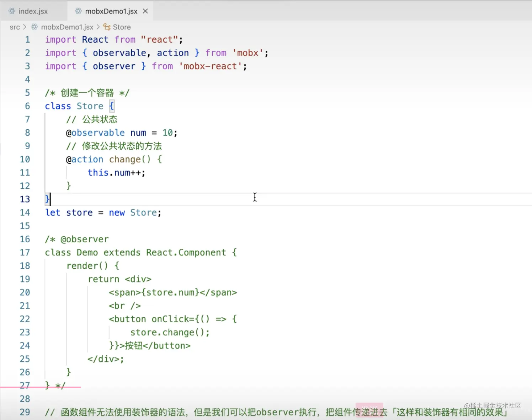This screenshot has height=420, width=532.
Task: Click the this.num++ statement on line 11
Action: [117, 173]
